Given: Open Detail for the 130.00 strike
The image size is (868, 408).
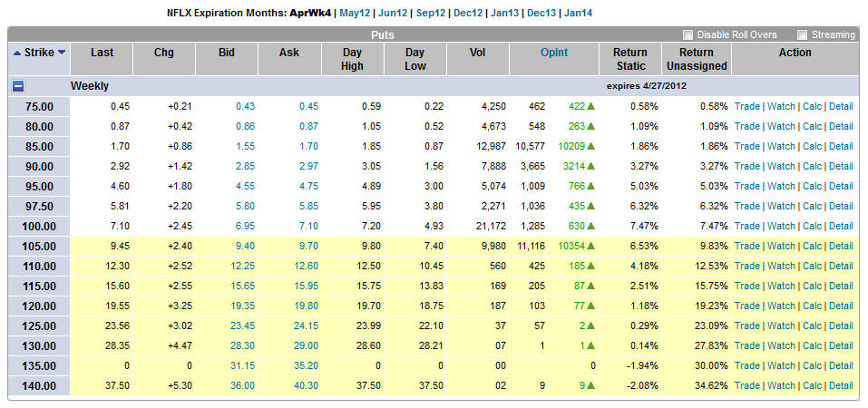Looking at the screenshot, I should tap(840, 345).
